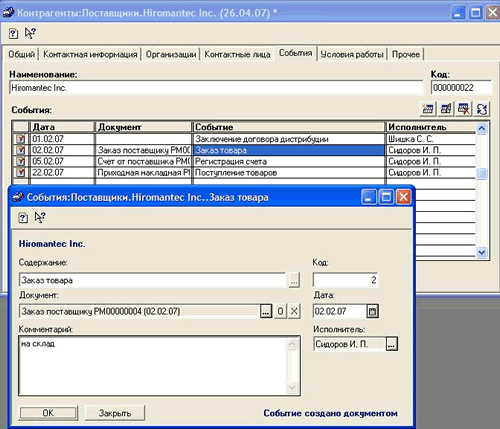
Task: Click help icon in event dialog toolbar
Action: tap(23, 218)
